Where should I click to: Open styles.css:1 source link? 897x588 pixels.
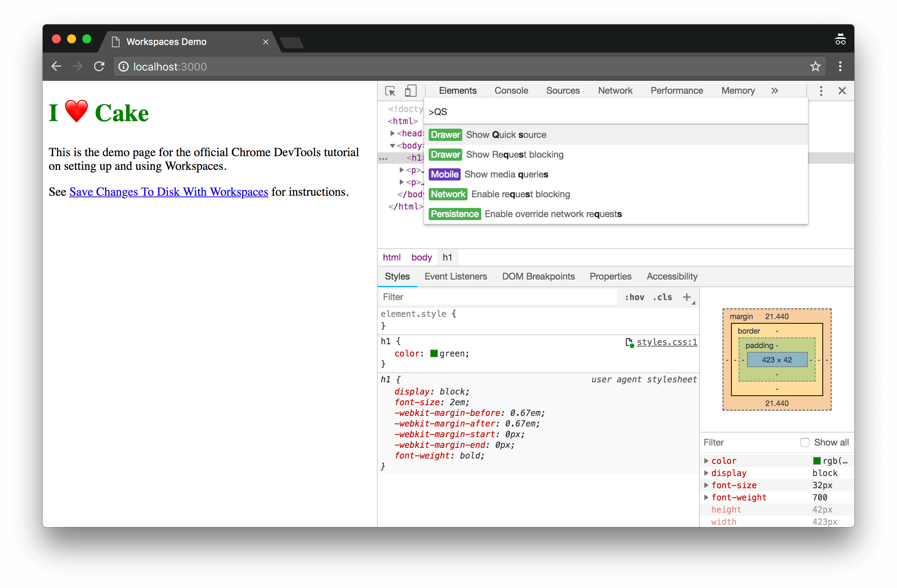point(667,342)
